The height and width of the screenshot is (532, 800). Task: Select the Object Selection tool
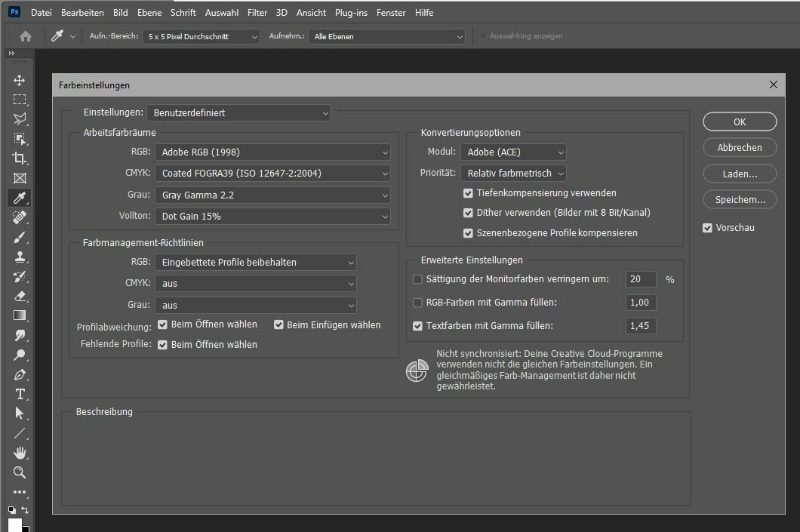(x=20, y=139)
